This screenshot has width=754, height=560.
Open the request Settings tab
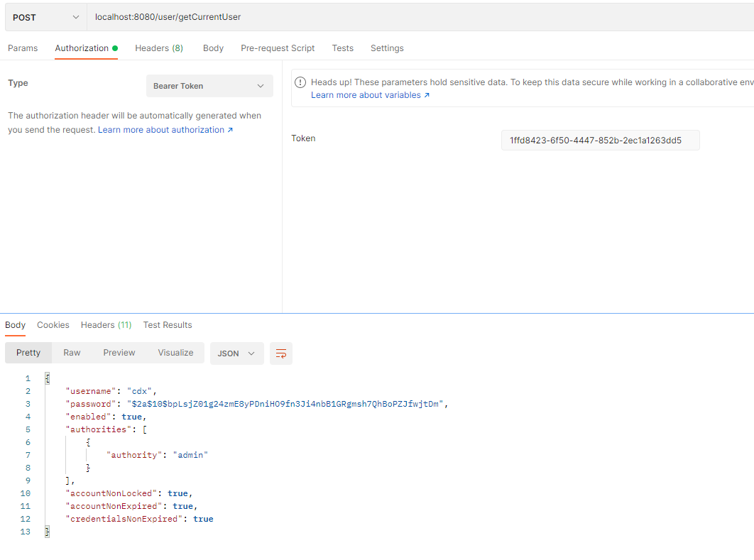pyautogui.click(x=387, y=48)
